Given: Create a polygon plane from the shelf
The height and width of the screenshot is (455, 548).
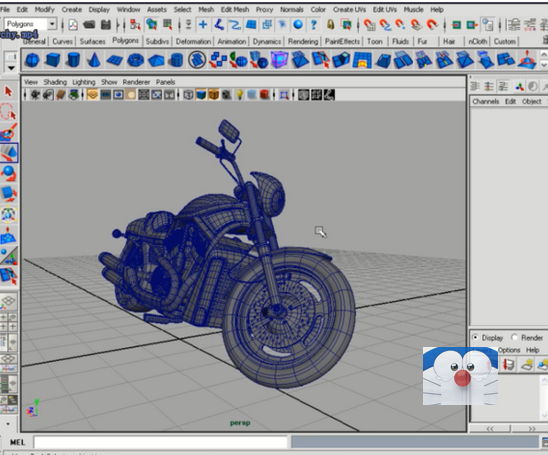Looking at the screenshot, I should (114, 60).
